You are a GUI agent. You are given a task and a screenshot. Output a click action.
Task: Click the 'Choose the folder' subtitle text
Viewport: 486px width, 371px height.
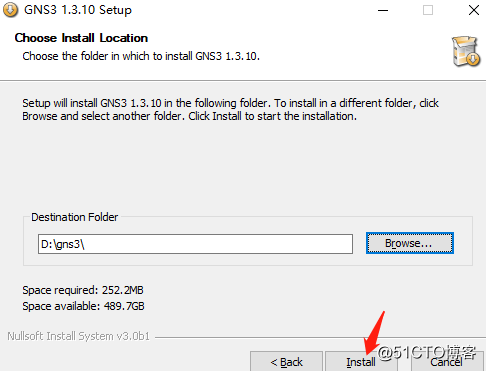141,56
